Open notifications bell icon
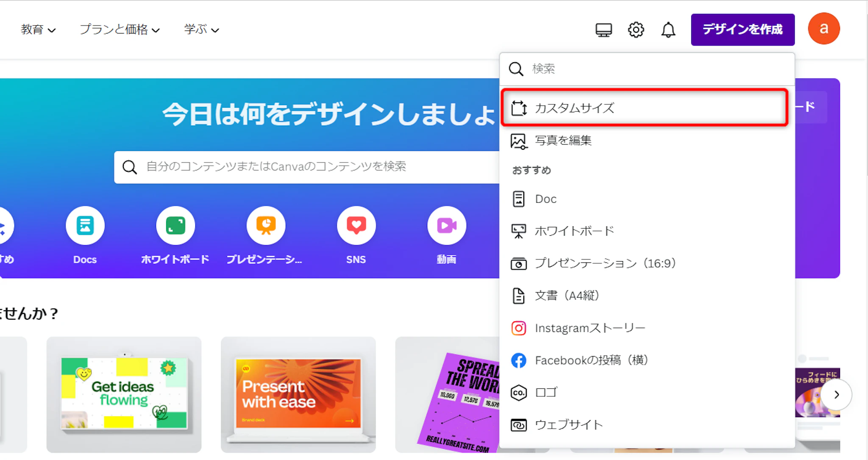 pos(668,30)
